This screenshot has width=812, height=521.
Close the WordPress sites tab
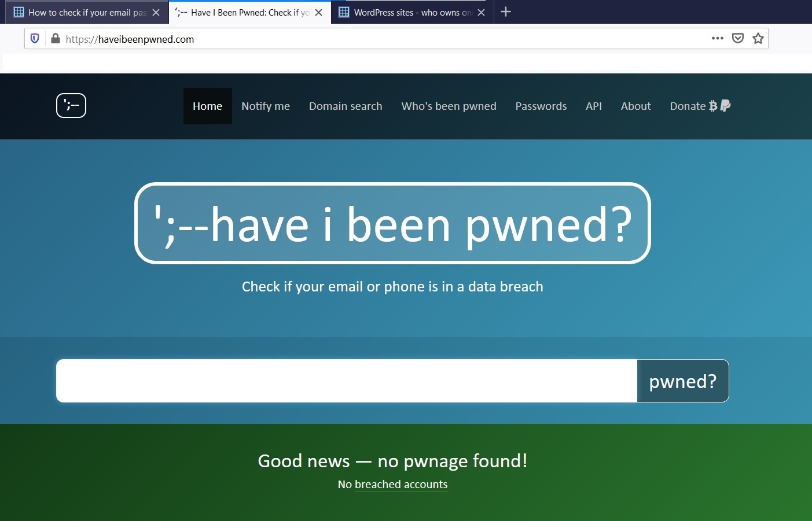tap(481, 12)
